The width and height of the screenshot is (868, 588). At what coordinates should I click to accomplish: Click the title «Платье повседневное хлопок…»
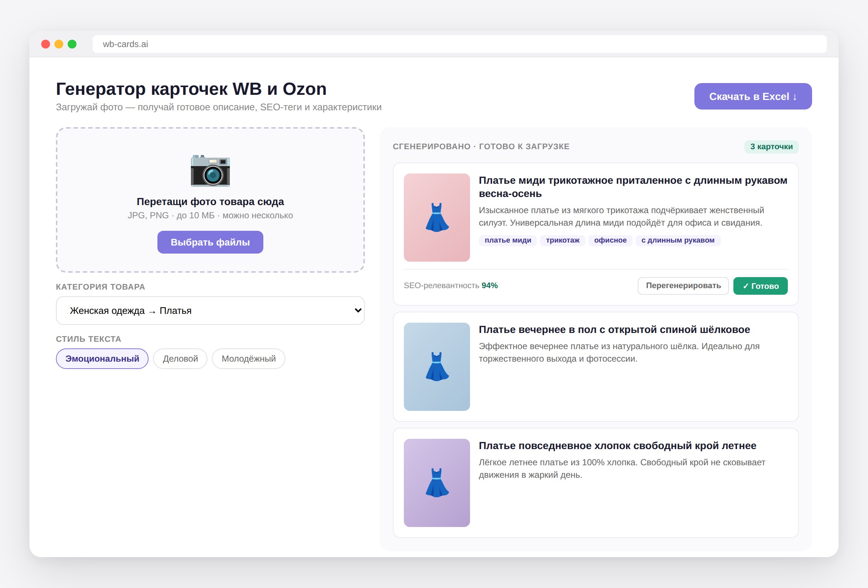click(x=618, y=445)
